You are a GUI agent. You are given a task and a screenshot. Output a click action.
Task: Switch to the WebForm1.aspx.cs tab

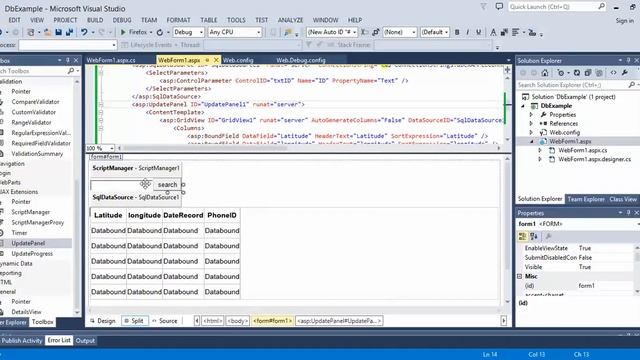pyautogui.click(x=111, y=60)
